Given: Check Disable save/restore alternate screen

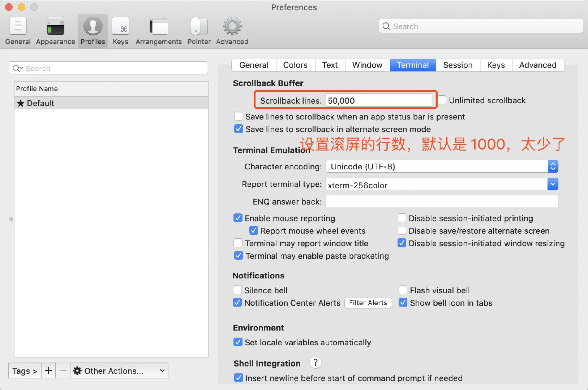Looking at the screenshot, I should 402,230.
